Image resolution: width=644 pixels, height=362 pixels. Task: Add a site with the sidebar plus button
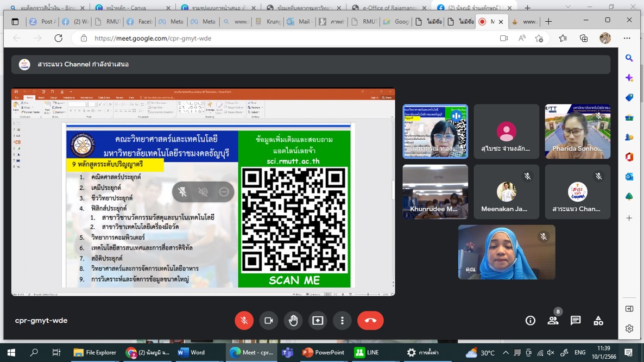629,218
